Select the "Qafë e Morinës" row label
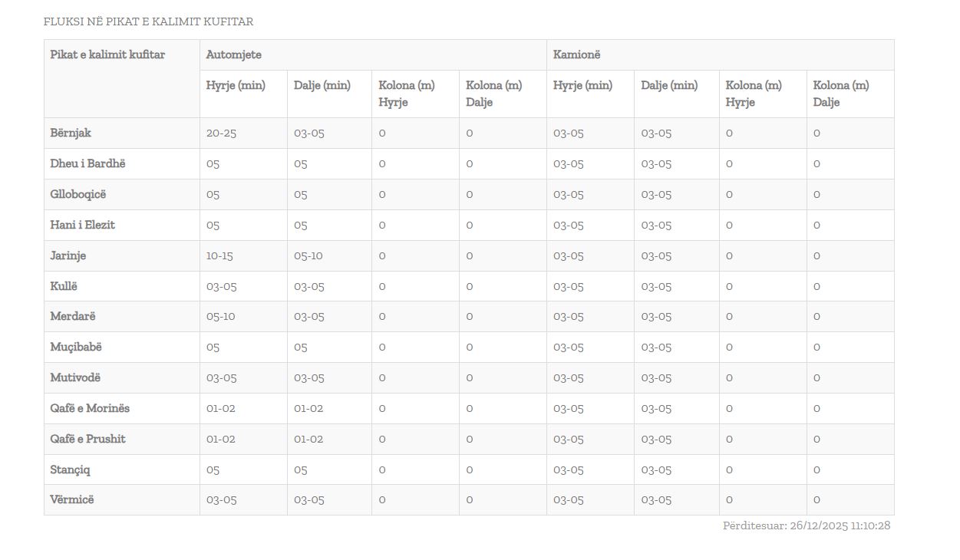Image resolution: width=960 pixels, height=560 pixels. coord(90,409)
